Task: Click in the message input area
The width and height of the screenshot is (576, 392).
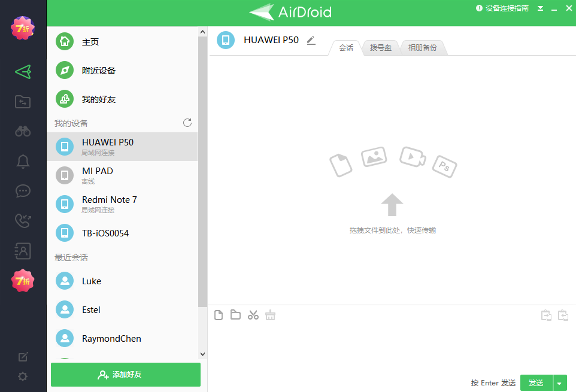Action: click(392, 349)
